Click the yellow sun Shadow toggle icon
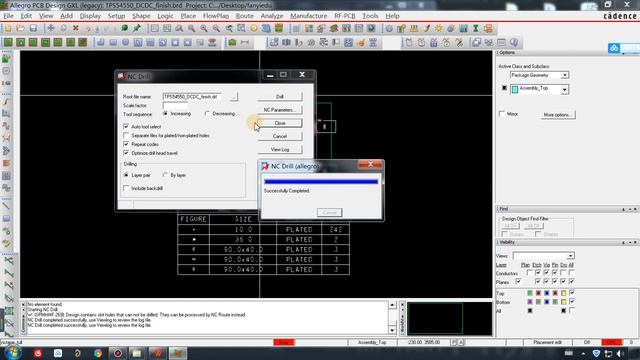The image size is (640, 360). (x=438, y=29)
